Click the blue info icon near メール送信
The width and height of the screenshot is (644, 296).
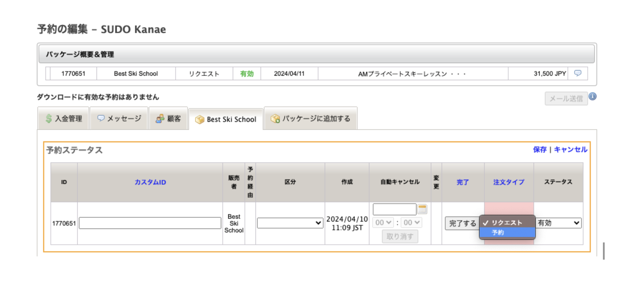coord(593,96)
